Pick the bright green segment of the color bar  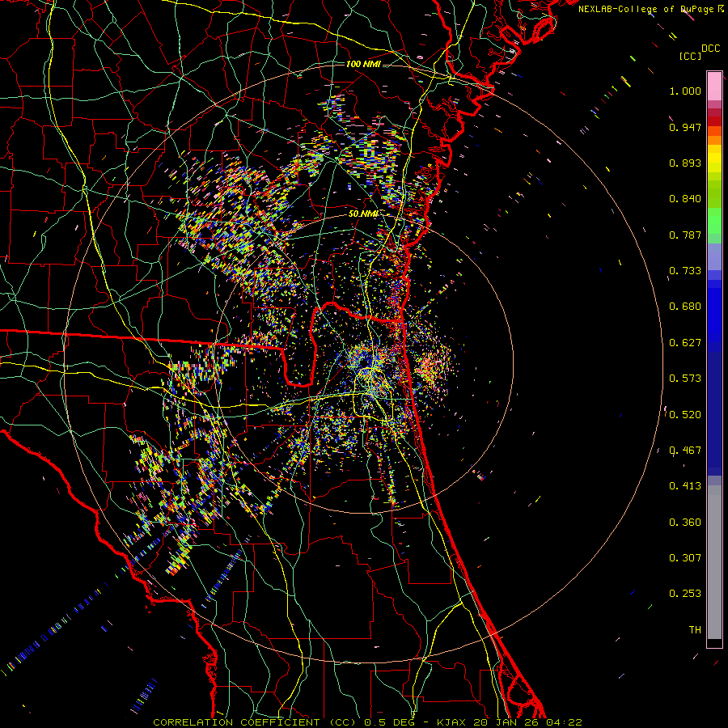(x=714, y=221)
